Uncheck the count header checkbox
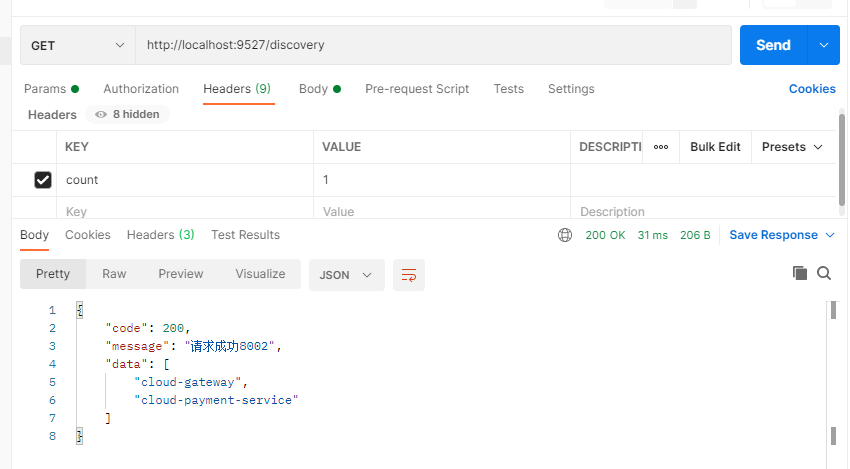 [43, 180]
